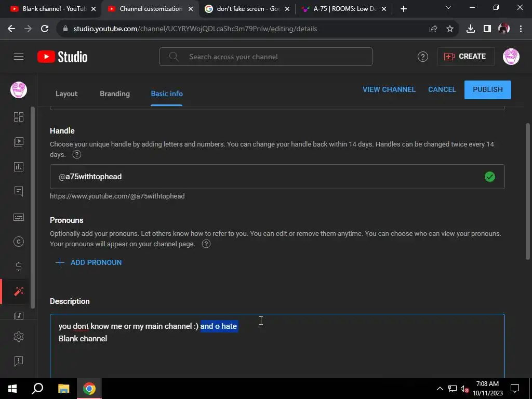The height and width of the screenshot is (399, 532).
Task: Open Subtitles section in sidebar
Action: point(19,217)
